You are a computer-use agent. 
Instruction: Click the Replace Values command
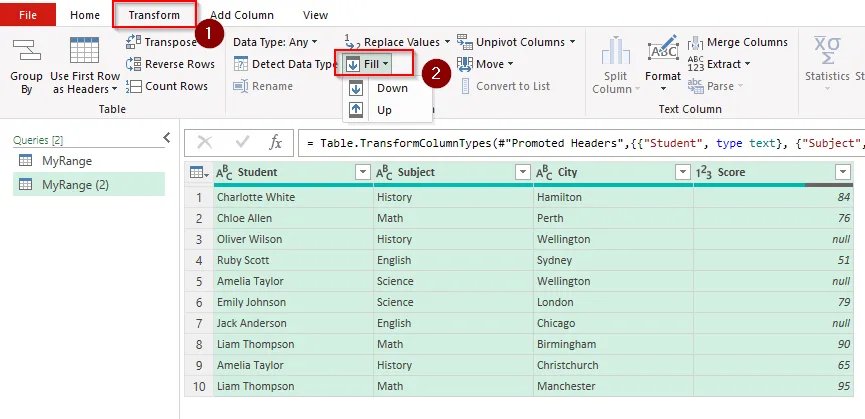point(397,42)
